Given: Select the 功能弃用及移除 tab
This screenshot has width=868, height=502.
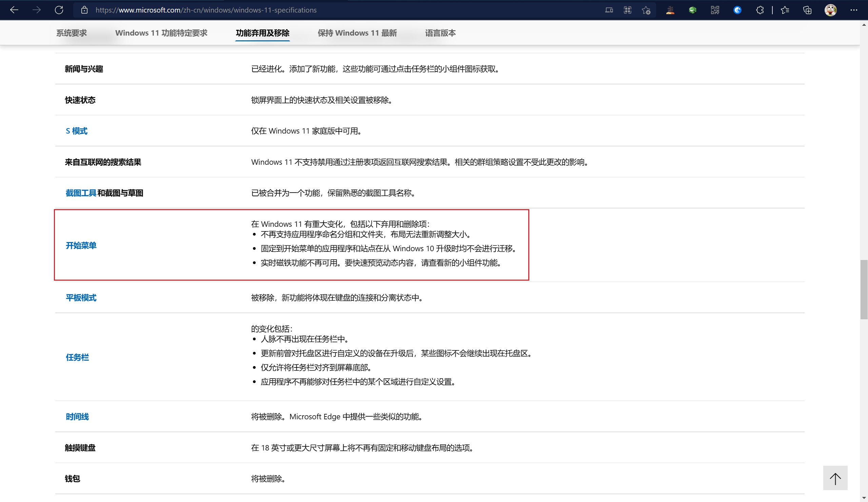Looking at the screenshot, I should [262, 33].
